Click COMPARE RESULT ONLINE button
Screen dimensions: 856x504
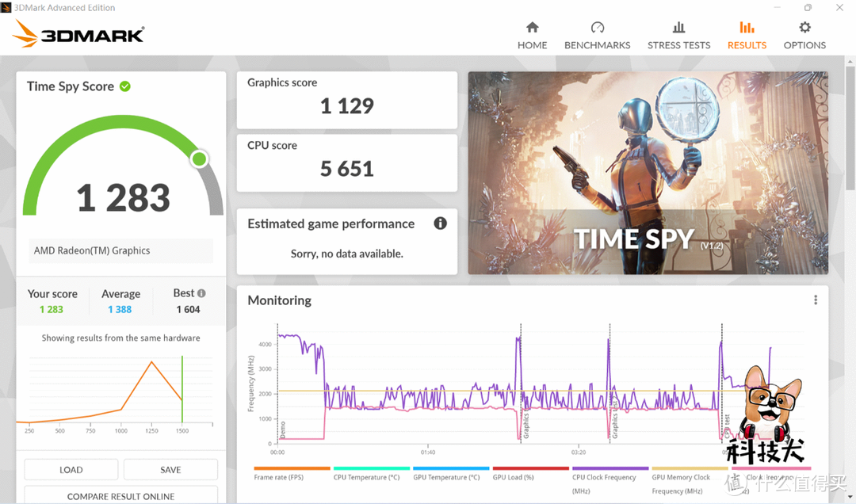coord(120,496)
